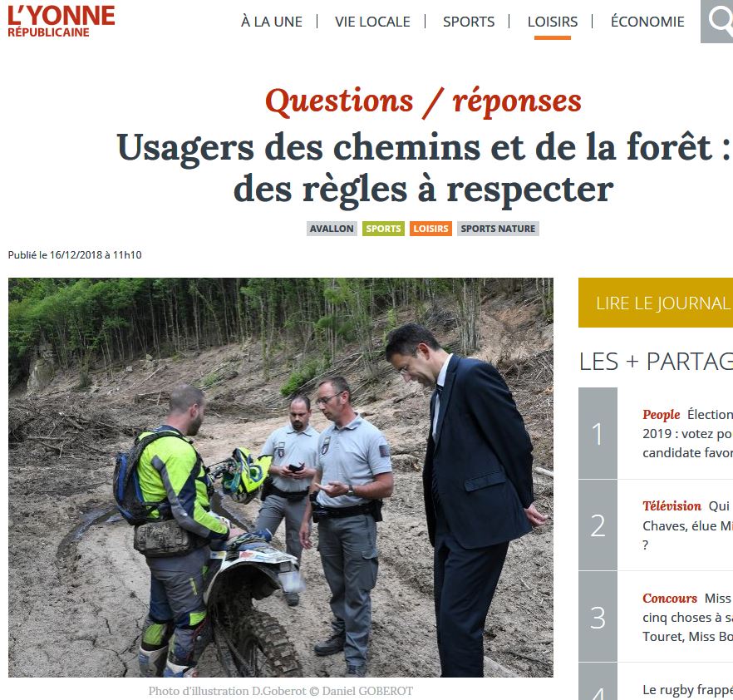Click the AVALLON tag
The height and width of the screenshot is (700, 733).
[x=332, y=229]
